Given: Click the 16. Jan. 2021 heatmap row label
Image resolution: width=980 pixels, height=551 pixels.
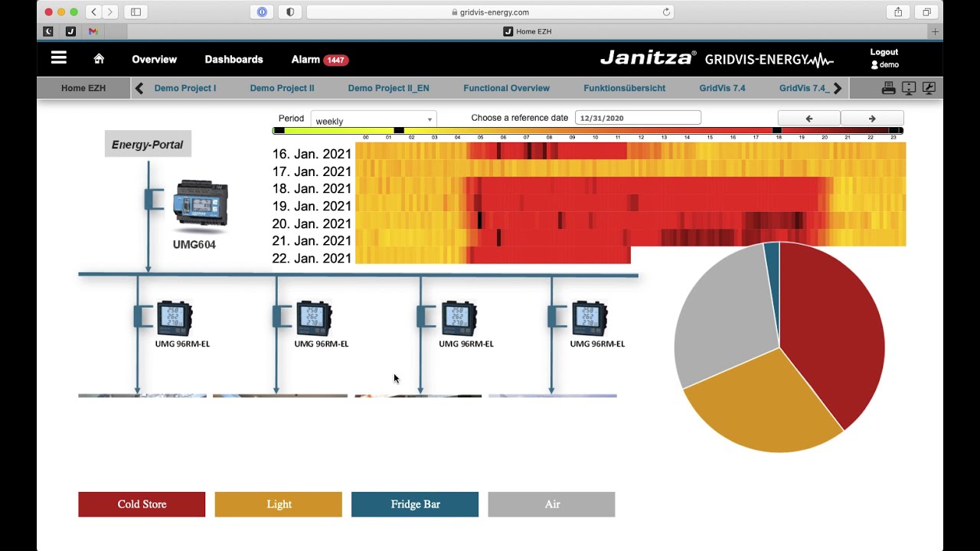Looking at the screenshot, I should coord(312,154).
